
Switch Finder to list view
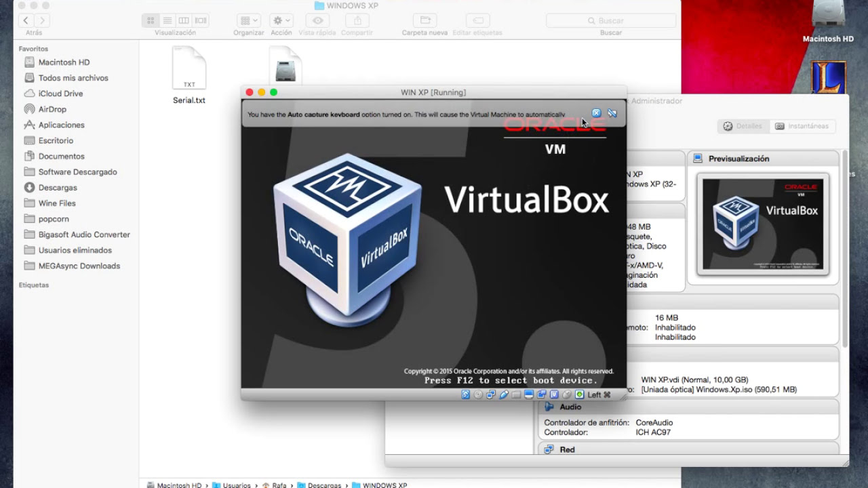(x=167, y=20)
